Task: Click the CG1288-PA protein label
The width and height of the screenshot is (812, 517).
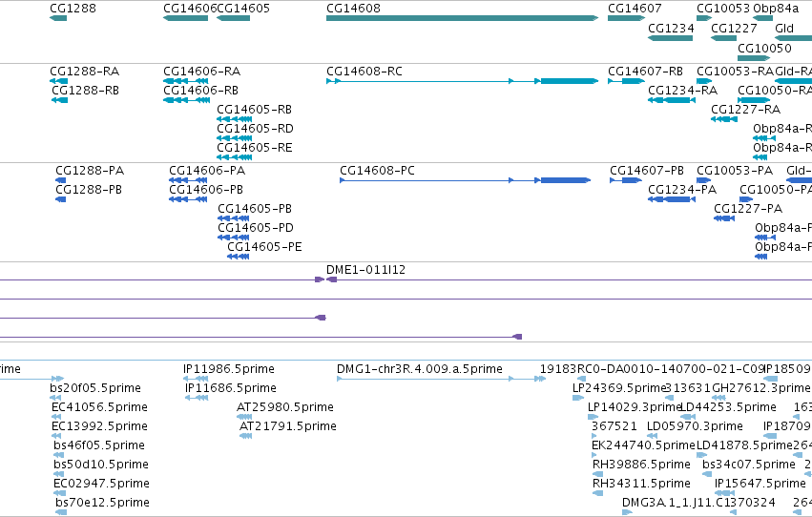Action: (90, 170)
